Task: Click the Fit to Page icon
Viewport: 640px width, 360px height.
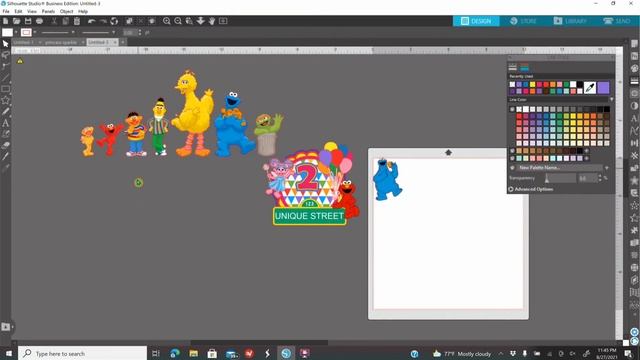Action: (x=223, y=21)
